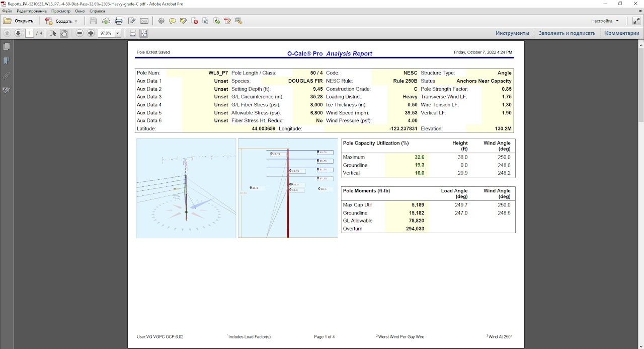Switch to the Комментарии tab

pos(622,32)
